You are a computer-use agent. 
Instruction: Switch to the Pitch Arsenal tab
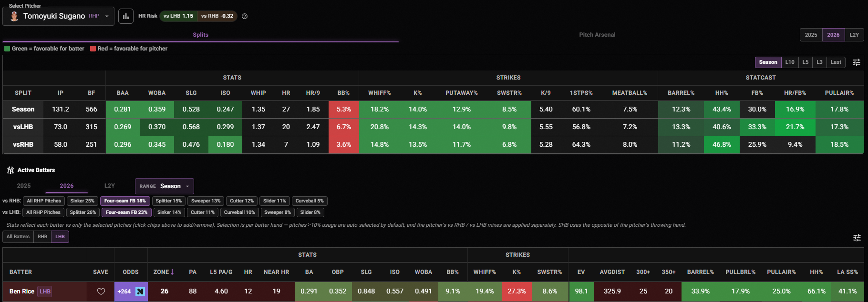pyautogui.click(x=597, y=35)
